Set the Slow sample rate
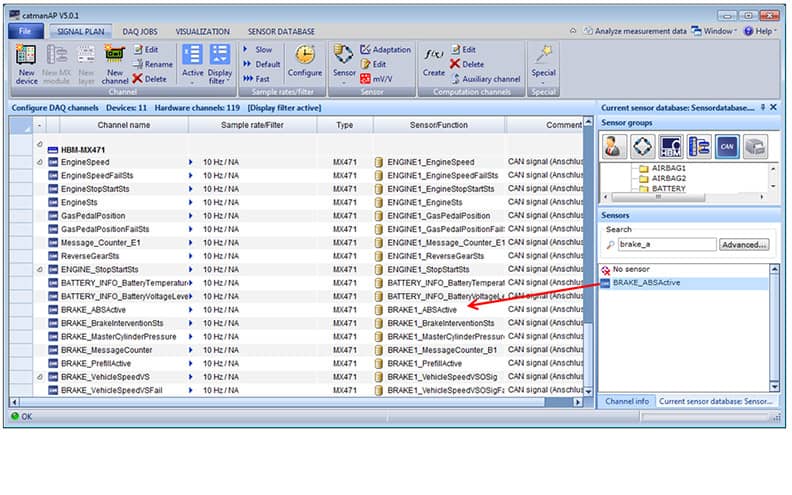Screen dimensions: 792x495 click(x=258, y=50)
